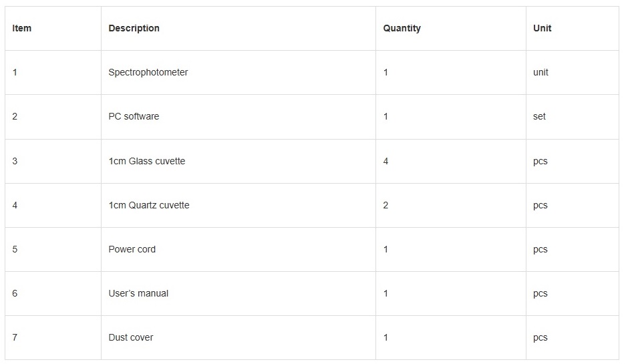Select item number 7 cell
626x364 pixels.
click(15, 337)
